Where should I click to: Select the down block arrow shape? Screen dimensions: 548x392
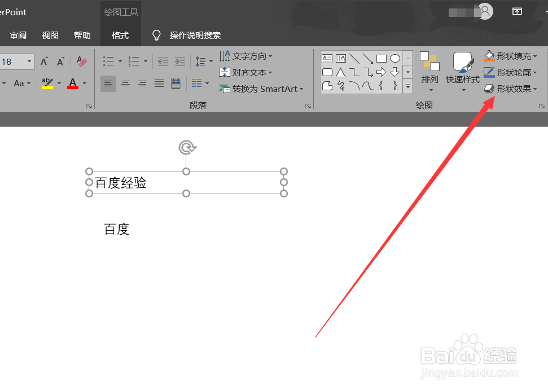(x=395, y=72)
